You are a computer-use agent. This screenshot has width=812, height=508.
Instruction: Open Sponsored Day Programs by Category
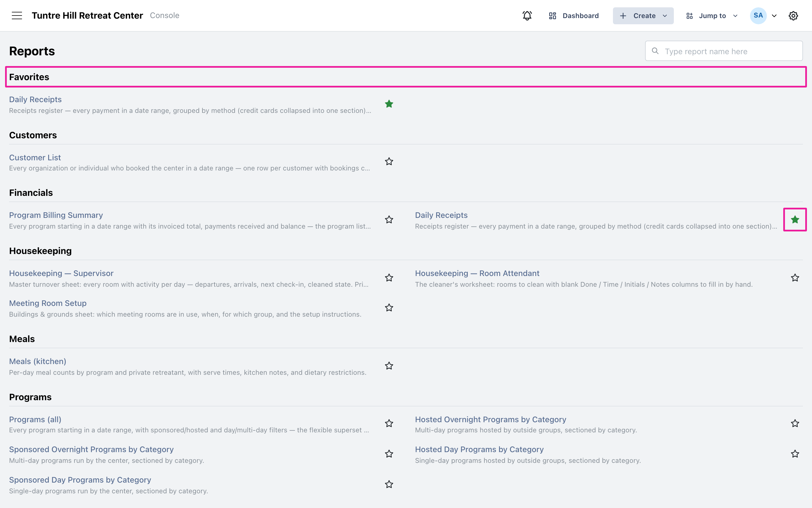click(80, 480)
